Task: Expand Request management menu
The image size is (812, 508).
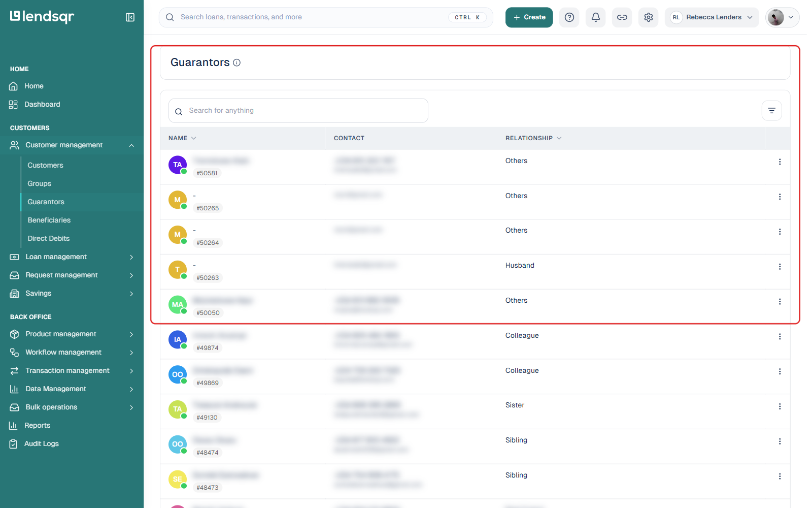Action: 72,275
